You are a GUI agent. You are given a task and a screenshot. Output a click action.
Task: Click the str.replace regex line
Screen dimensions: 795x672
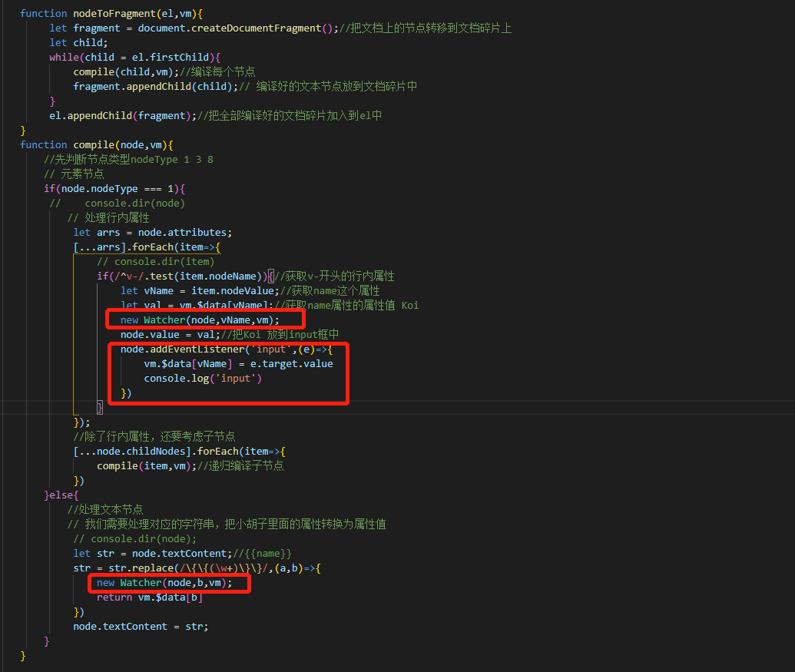[197, 568]
